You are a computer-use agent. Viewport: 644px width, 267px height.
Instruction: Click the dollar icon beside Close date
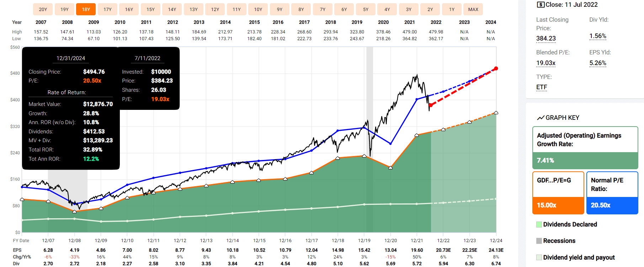point(541,5)
